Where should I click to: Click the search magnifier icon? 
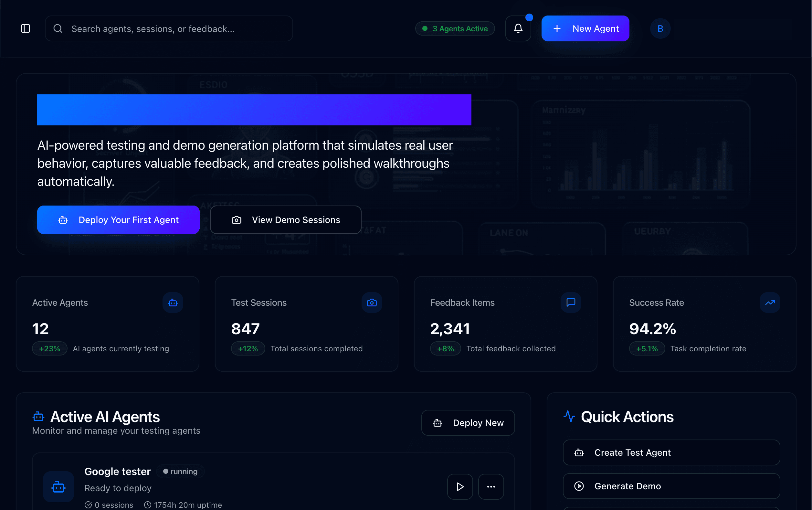point(58,28)
